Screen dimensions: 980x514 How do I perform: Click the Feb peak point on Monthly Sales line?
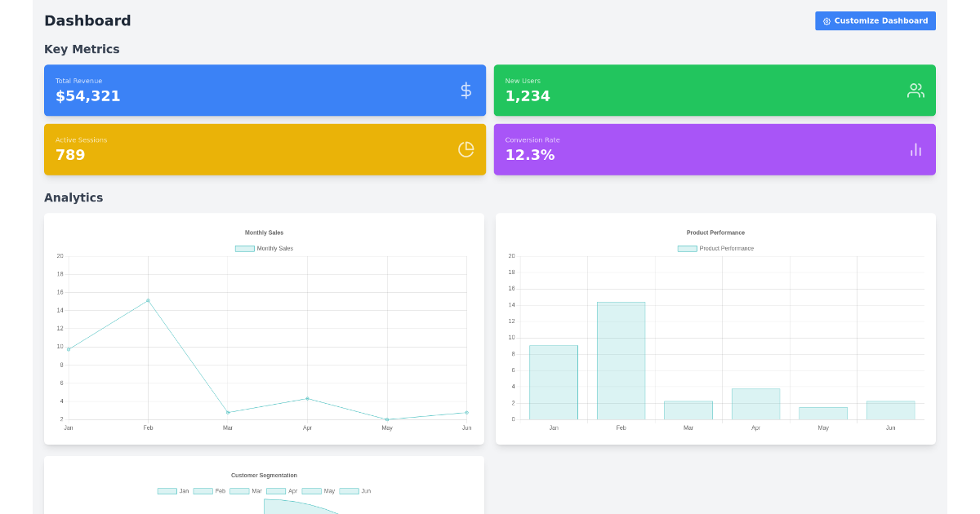point(148,301)
